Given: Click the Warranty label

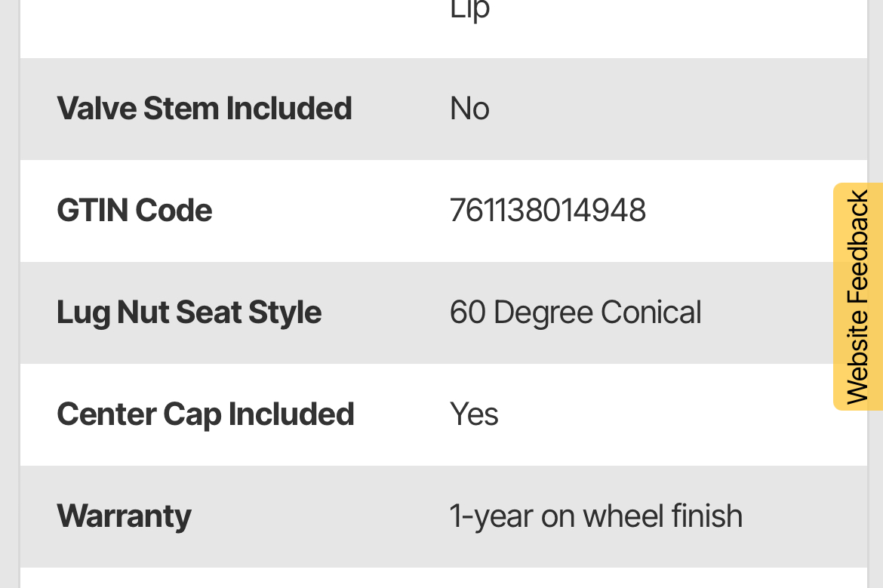Looking at the screenshot, I should [x=124, y=516].
